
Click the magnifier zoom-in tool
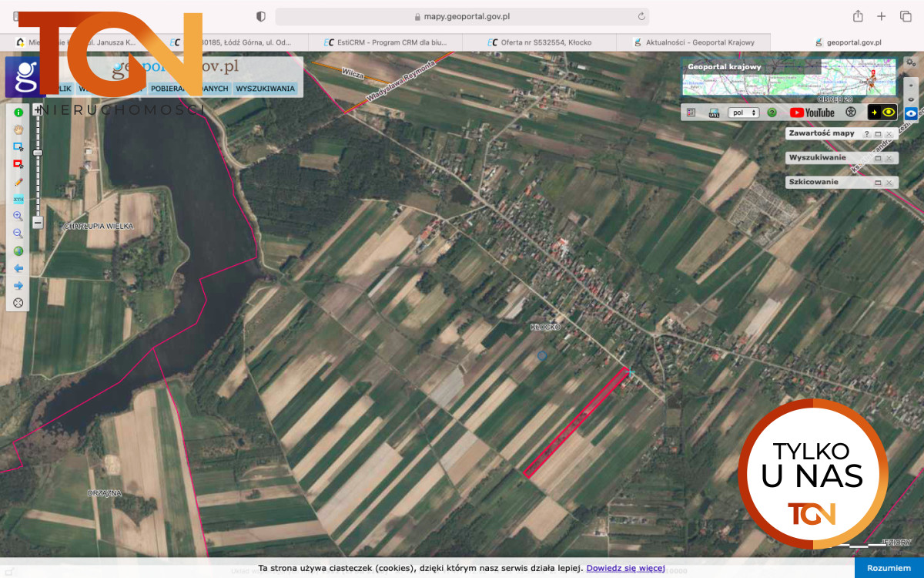(x=18, y=217)
